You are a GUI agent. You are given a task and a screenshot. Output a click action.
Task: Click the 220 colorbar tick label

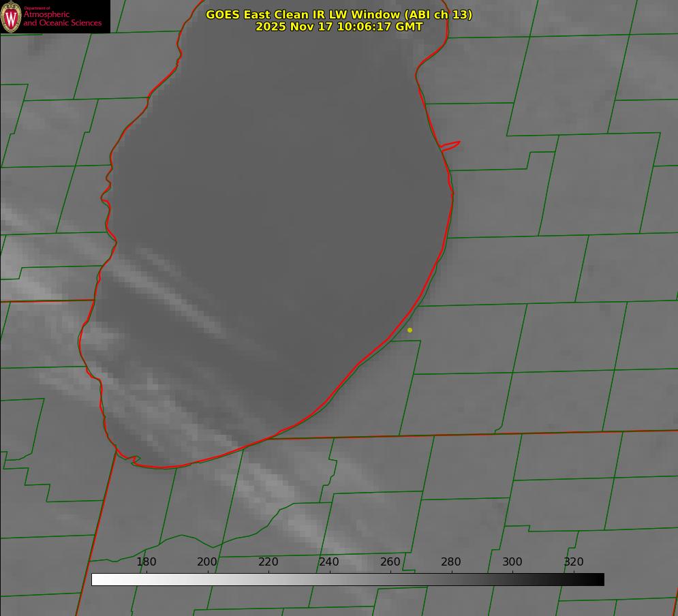click(268, 561)
